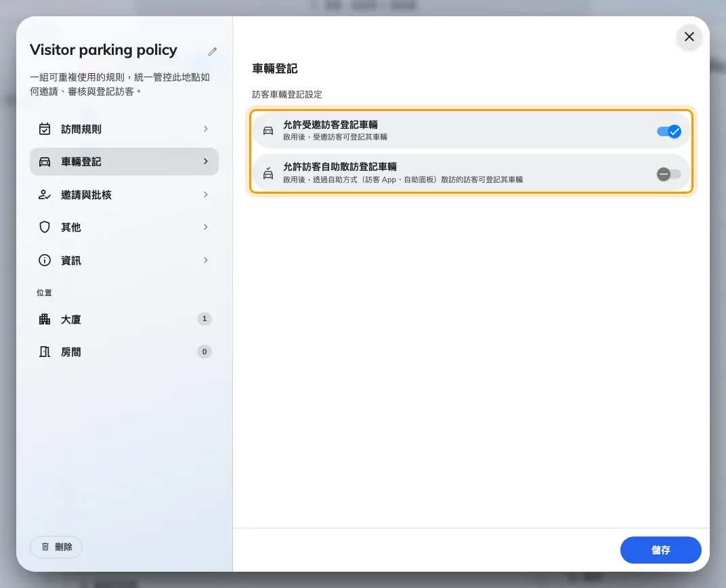726x588 pixels.
Task: Click the description 啟用後，受邀訪客可登記其車輛
Action: [335, 137]
